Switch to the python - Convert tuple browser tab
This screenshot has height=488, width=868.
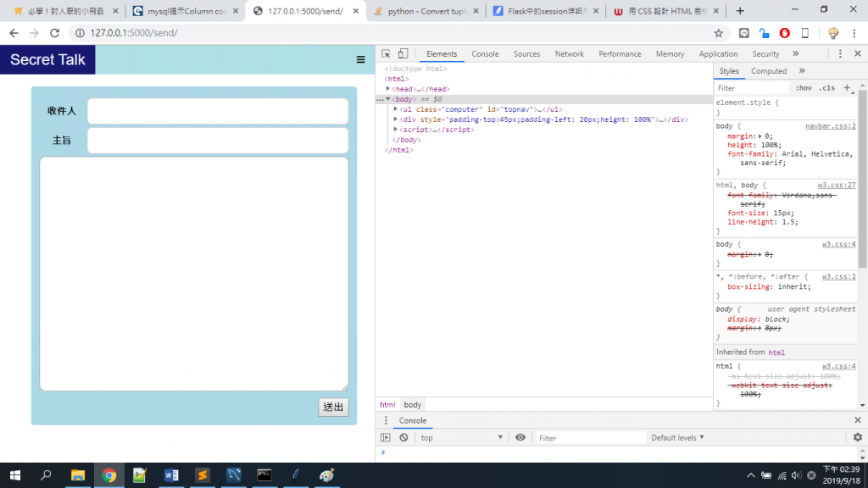pos(426,11)
